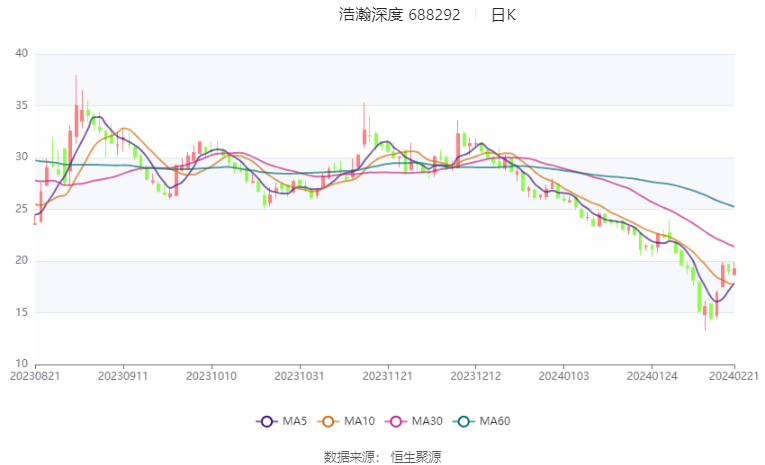Click the chart title 浩瀚深度 688292
Image resolution: width=765 pixels, height=465 pixels.
click(x=400, y=15)
